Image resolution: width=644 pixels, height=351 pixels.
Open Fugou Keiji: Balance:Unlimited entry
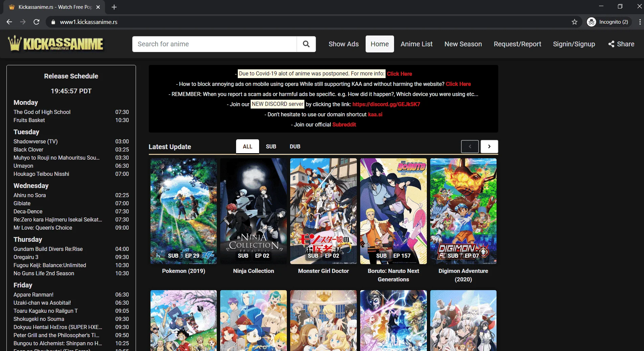click(x=50, y=265)
